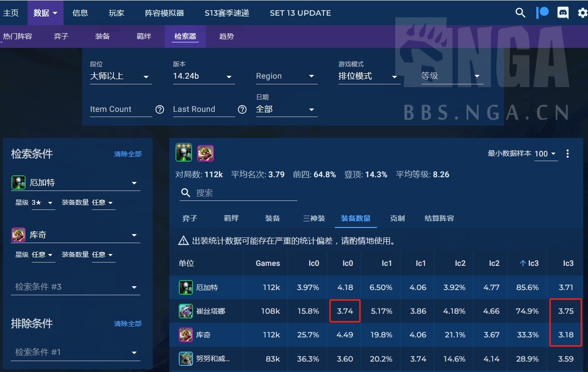Select the 装备 tab in results panel
Image resolution: width=588 pixels, height=372 pixels.
273,218
